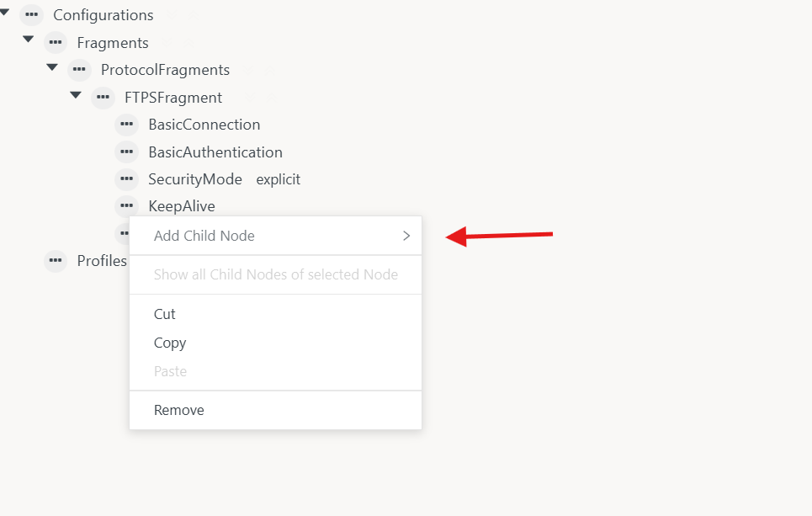812x516 pixels.
Task: Click the ellipsis icon beside BasicConnection
Action: pyautogui.click(x=126, y=125)
